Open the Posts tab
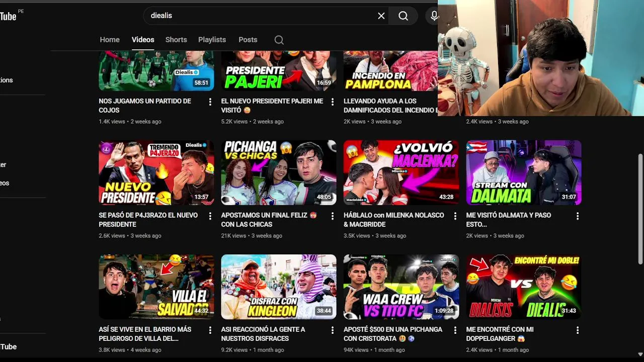The width and height of the screenshot is (644, 362). click(x=248, y=40)
